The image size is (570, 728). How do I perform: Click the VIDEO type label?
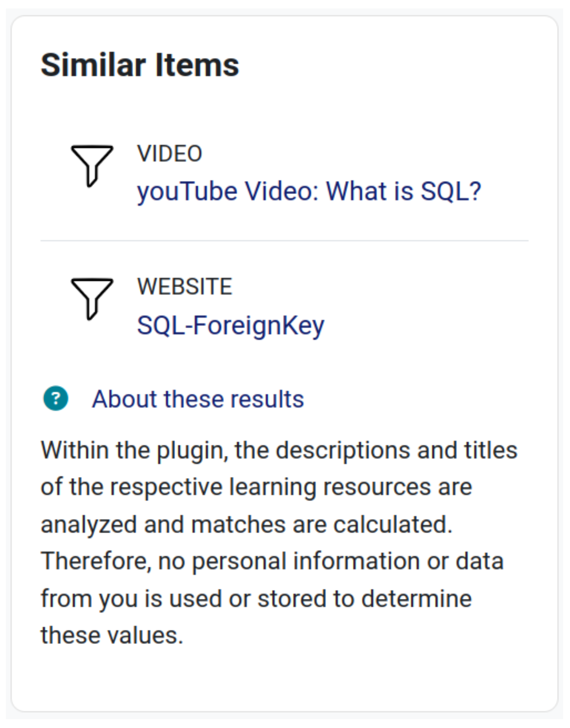point(169,153)
